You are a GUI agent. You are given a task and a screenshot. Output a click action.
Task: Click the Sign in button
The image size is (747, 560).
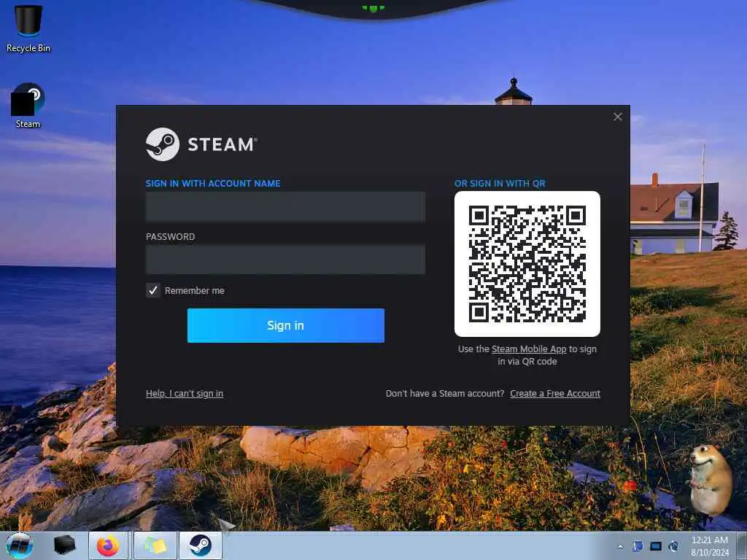(x=286, y=325)
